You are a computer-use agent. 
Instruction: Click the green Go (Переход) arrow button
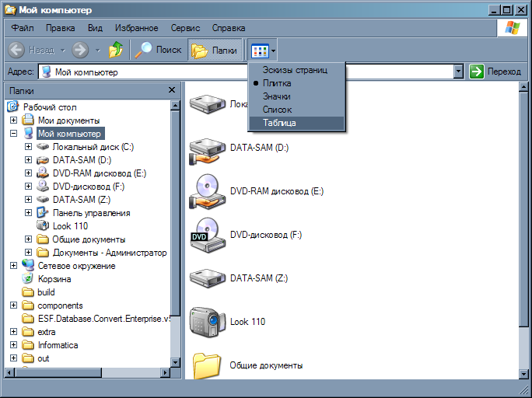click(476, 72)
